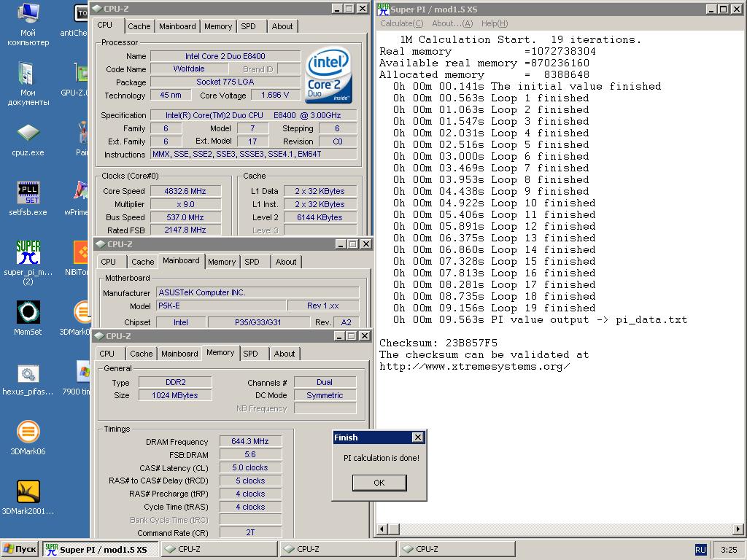Switch to Super PI / mod1.5 XS taskbar button
747x560 pixels.
tap(100, 549)
